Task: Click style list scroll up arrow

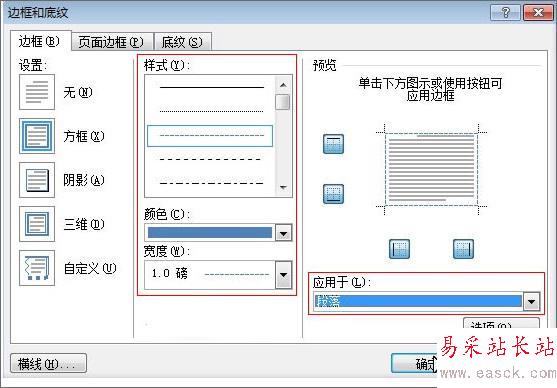Action: tap(283, 85)
